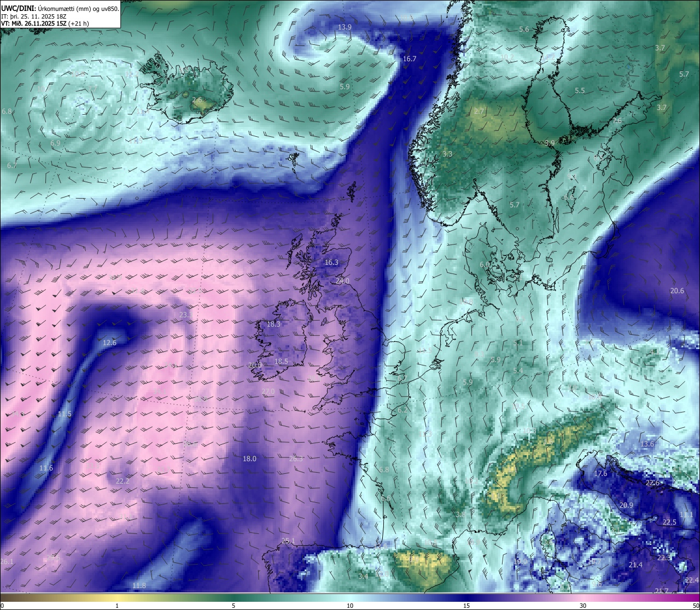Click the "18.0" value label
Screen dimensions: 700x610
(x=249, y=459)
